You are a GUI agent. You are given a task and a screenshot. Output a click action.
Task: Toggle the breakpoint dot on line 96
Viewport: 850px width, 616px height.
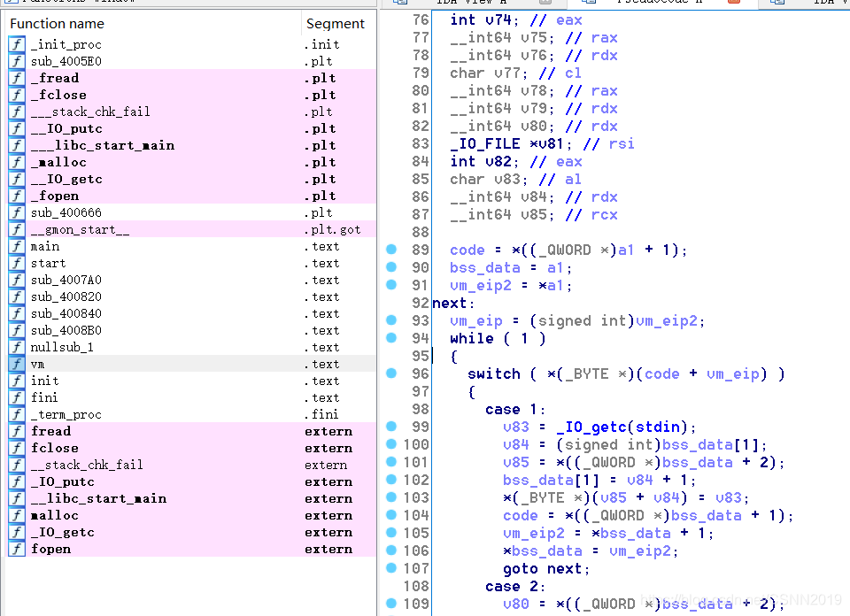coord(391,373)
